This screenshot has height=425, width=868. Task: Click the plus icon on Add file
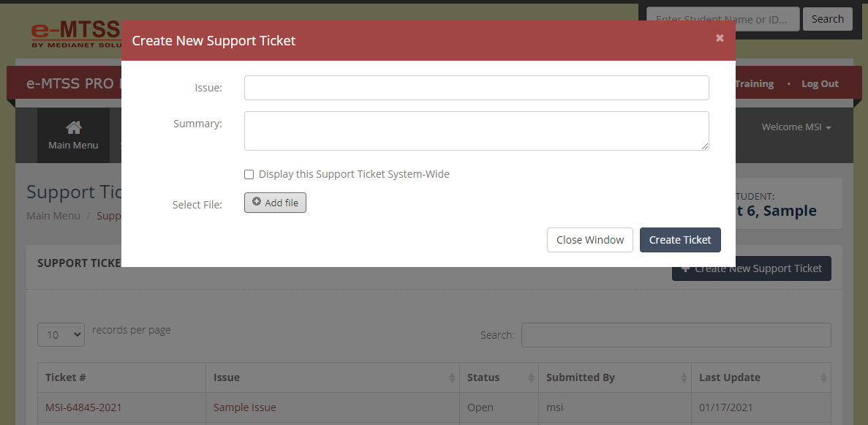pyautogui.click(x=257, y=202)
